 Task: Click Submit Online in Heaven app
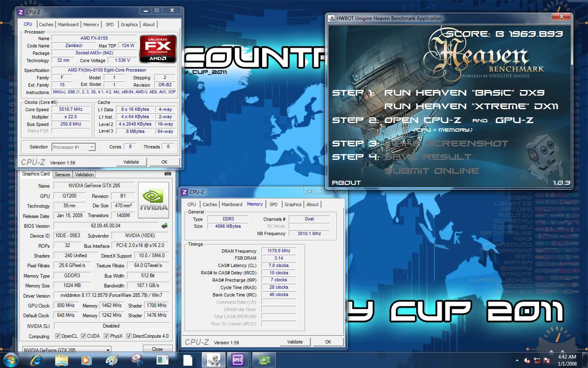[432, 171]
